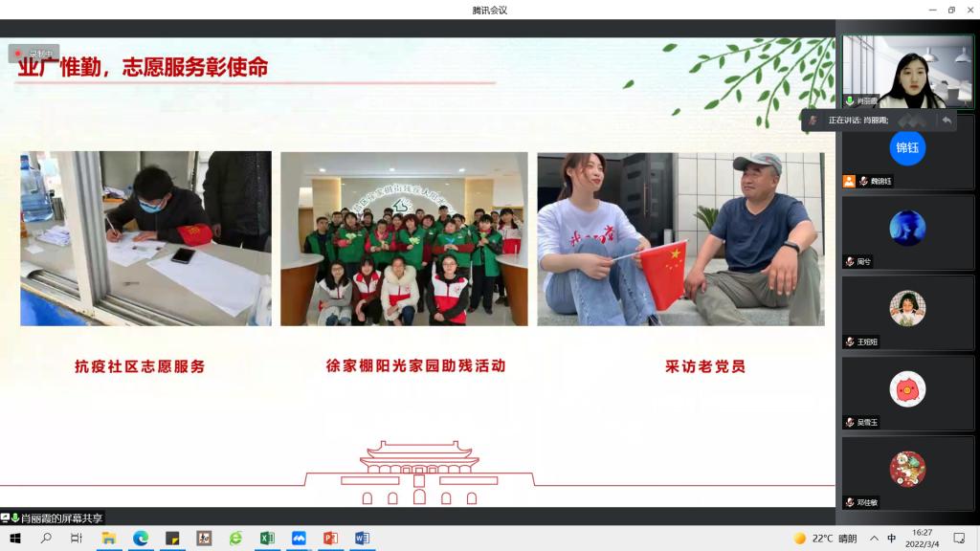Open File Explorer from the taskbar
The image size is (980, 551).
tap(109, 539)
